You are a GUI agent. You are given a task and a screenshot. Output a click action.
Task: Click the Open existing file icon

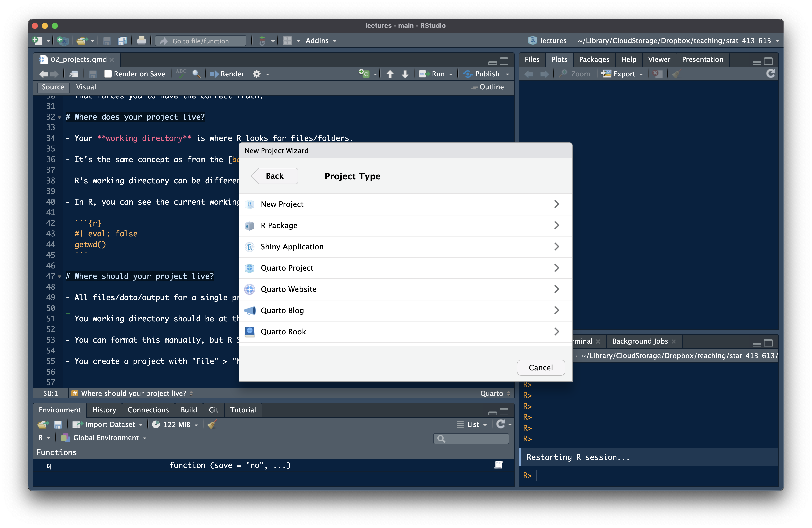tap(82, 41)
